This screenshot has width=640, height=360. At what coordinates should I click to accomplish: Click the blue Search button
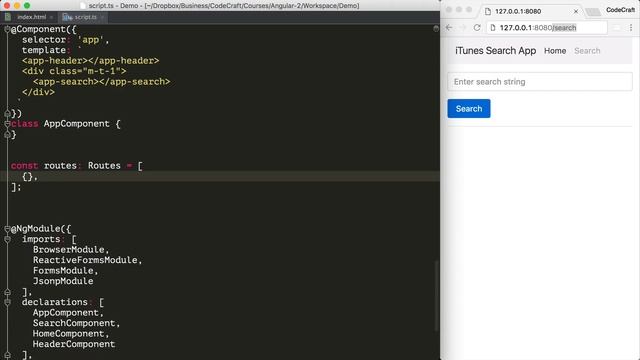[x=469, y=109]
